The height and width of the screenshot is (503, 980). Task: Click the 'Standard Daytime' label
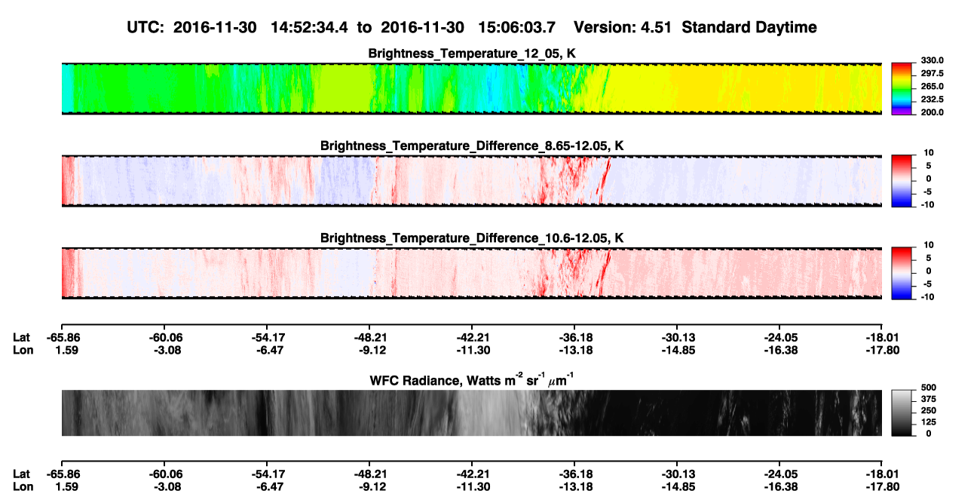[x=749, y=28]
